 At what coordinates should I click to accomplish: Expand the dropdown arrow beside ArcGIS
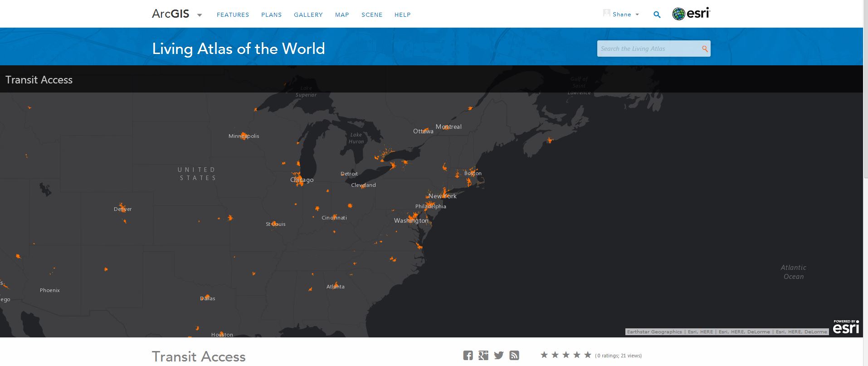point(200,15)
